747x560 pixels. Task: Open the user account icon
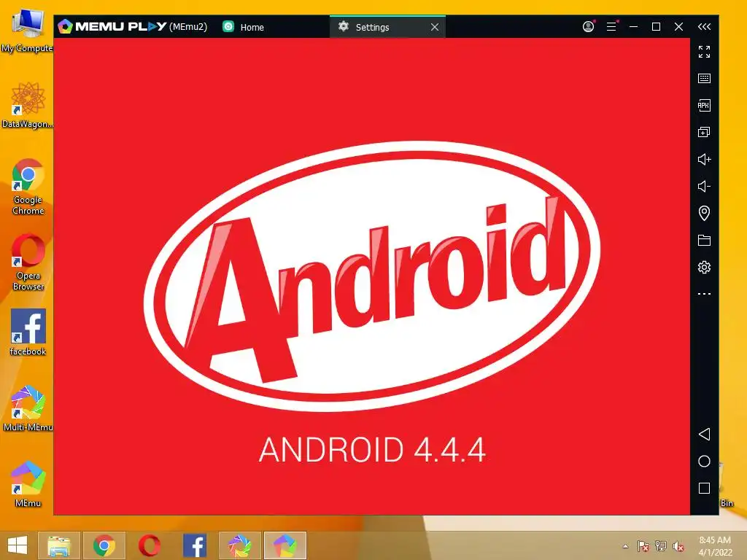(589, 27)
